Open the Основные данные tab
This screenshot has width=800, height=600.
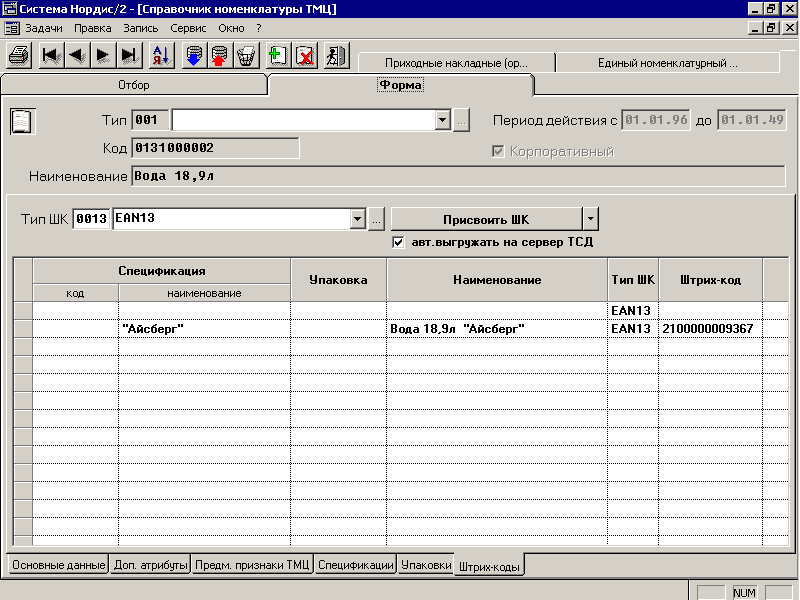click(59, 565)
